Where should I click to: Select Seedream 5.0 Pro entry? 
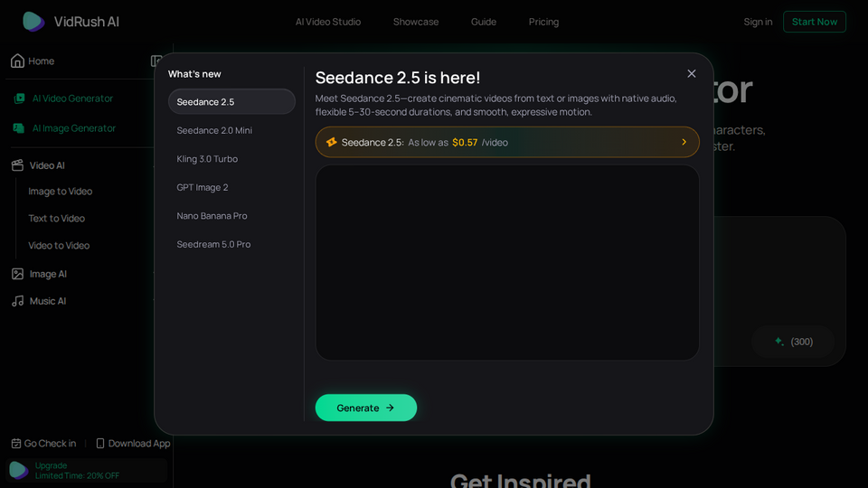point(231,244)
